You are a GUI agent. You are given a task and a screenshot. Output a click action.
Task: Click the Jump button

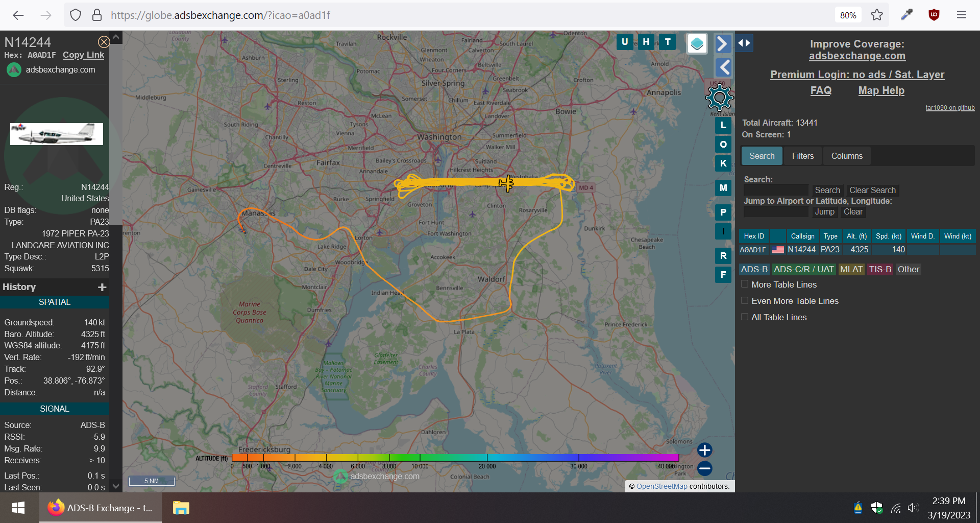coord(824,211)
